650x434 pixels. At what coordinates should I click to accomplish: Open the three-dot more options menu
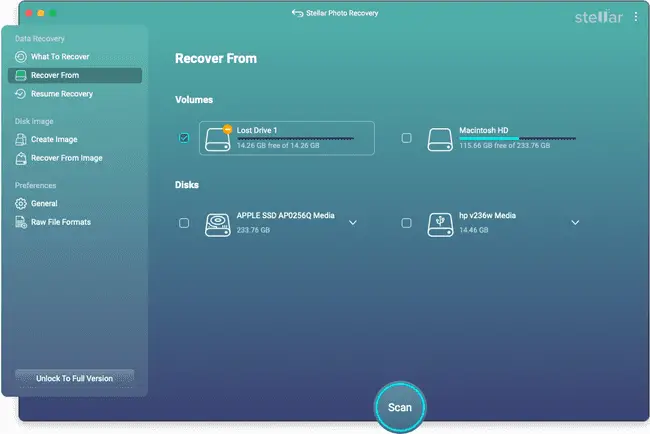click(636, 17)
